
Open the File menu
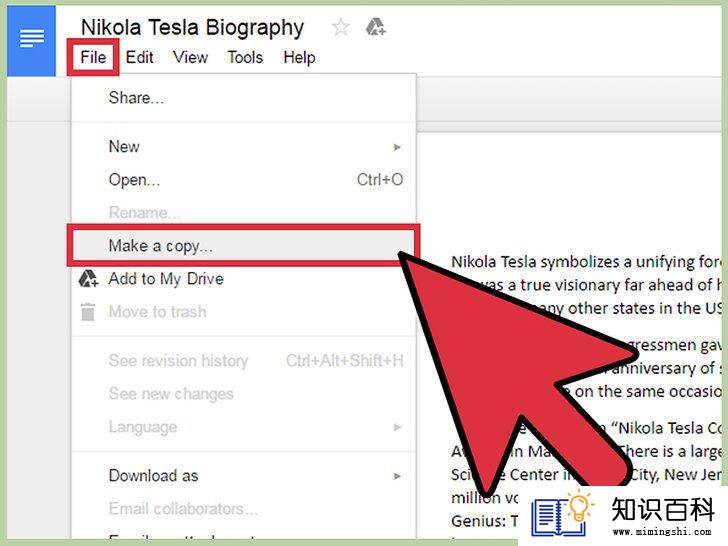pyautogui.click(x=93, y=57)
